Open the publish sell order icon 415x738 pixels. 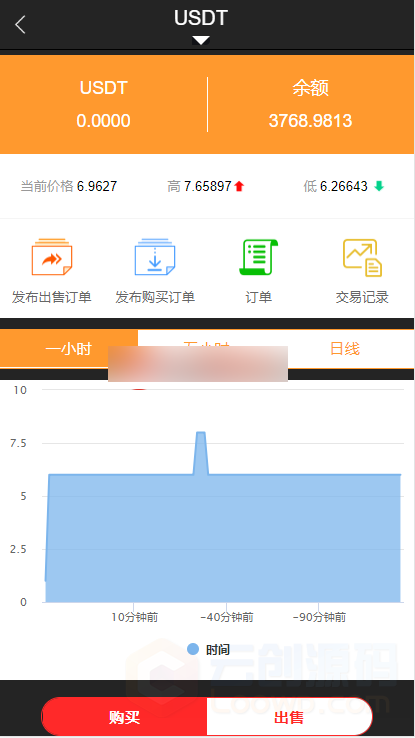[x=52, y=257]
